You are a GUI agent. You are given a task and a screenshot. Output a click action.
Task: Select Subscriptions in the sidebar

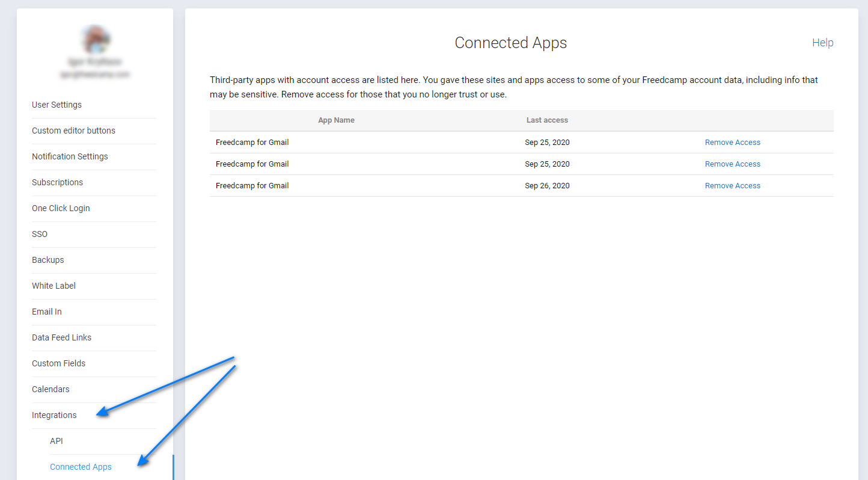tap(57, 182)
